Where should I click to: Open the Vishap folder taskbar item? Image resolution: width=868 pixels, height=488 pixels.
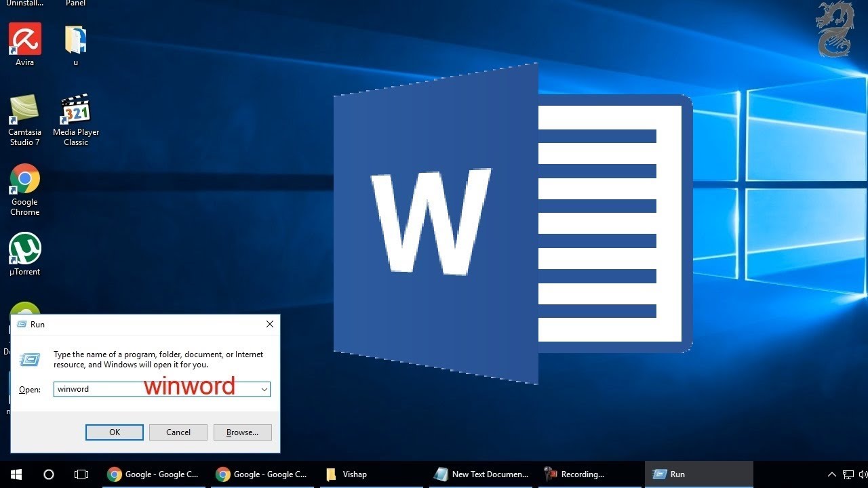point(370,474)
